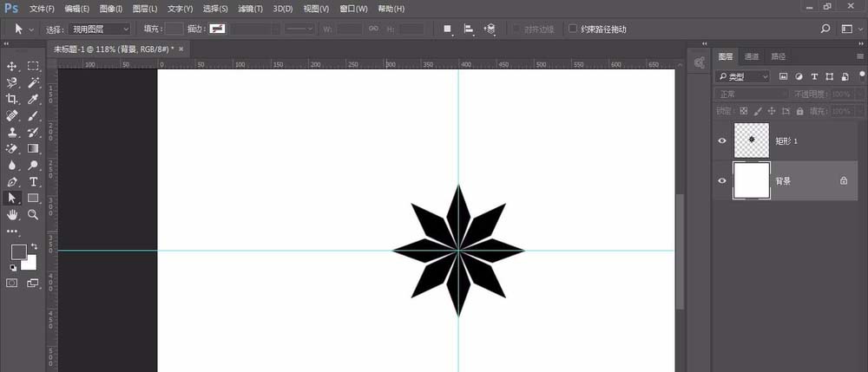
Task: Open the 滤镜(T) menu
Action: [x=251, y=9]
